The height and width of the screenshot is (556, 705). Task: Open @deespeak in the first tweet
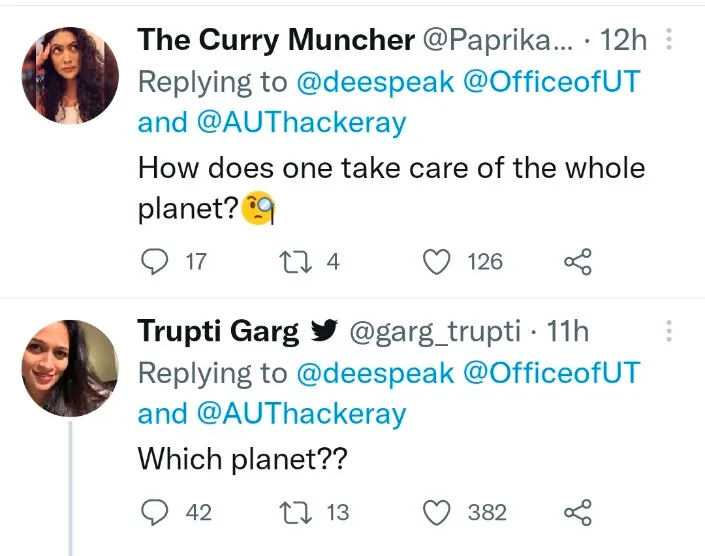click(375, 82)
